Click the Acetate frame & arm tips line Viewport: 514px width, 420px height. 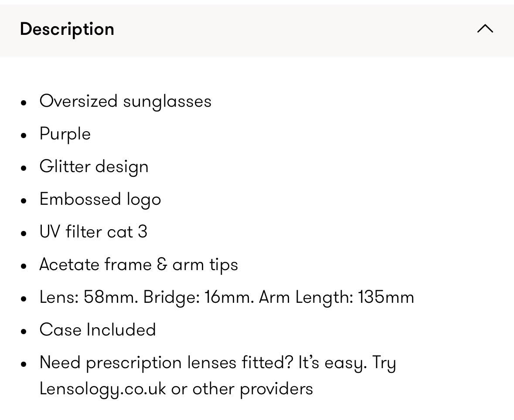(x=139, y=265)
